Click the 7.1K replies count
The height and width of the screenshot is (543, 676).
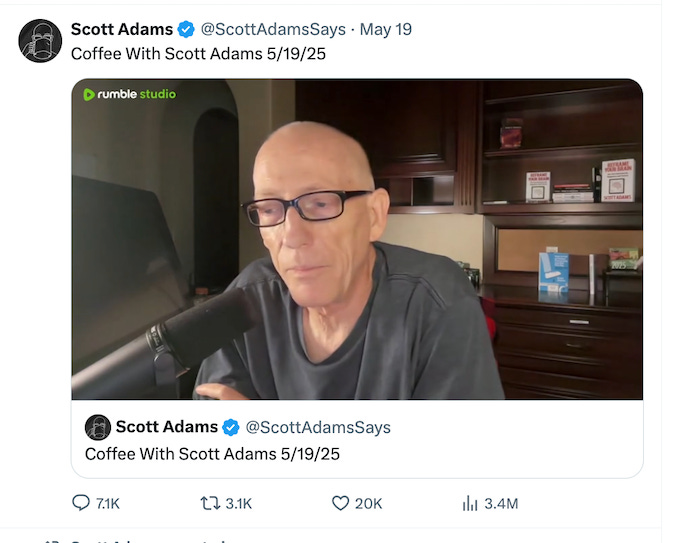(x=108, y=503)
